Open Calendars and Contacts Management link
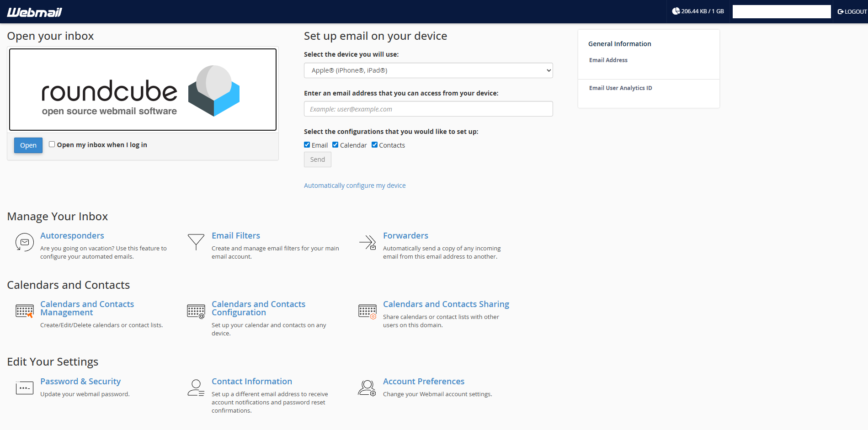The width and height of the screenshot is (868, 430). coord(87,308)
